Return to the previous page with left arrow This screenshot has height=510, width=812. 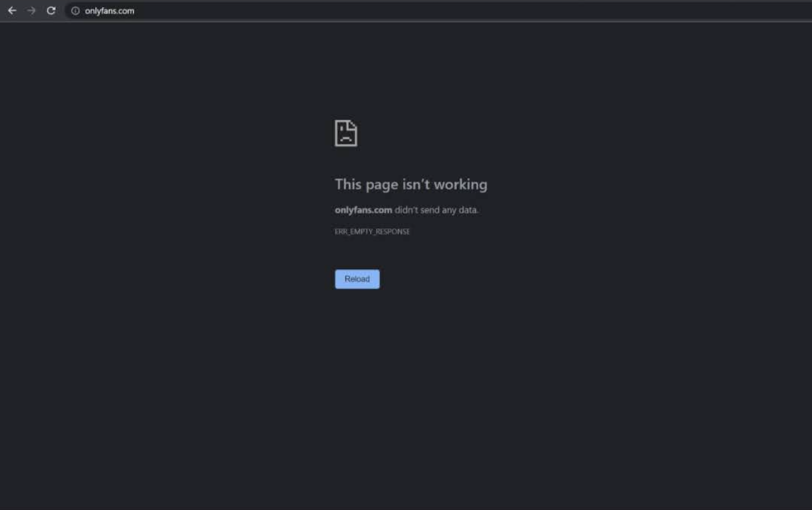pyautogui.click(x=12, y=11)
